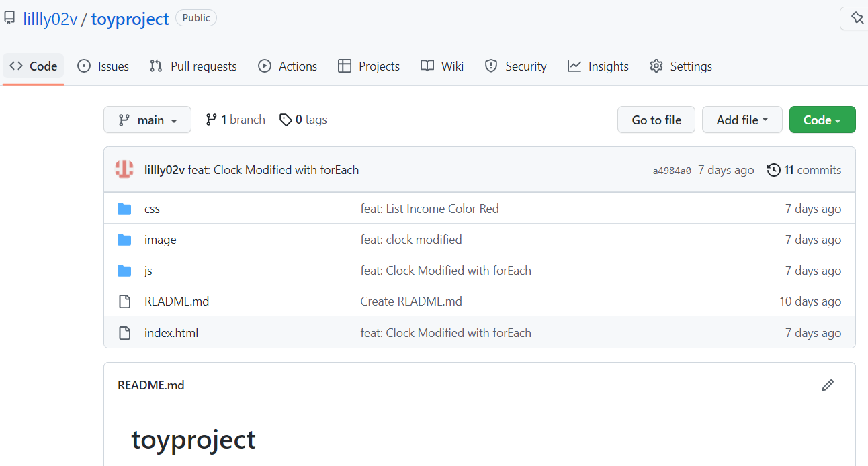Viewport: 868px width, 466px height.
Task: Click '7 days ago' in the css row
Action: (x=813, y=209)
